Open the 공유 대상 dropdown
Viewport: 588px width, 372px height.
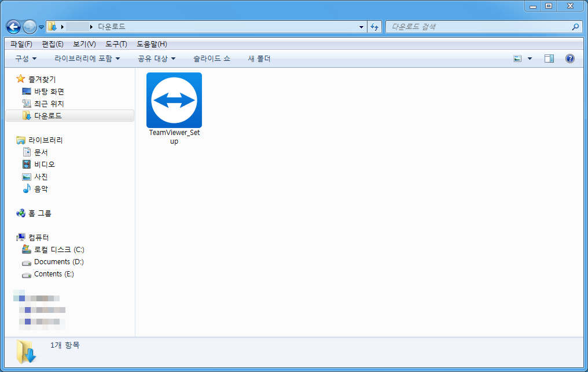point(157,59)
